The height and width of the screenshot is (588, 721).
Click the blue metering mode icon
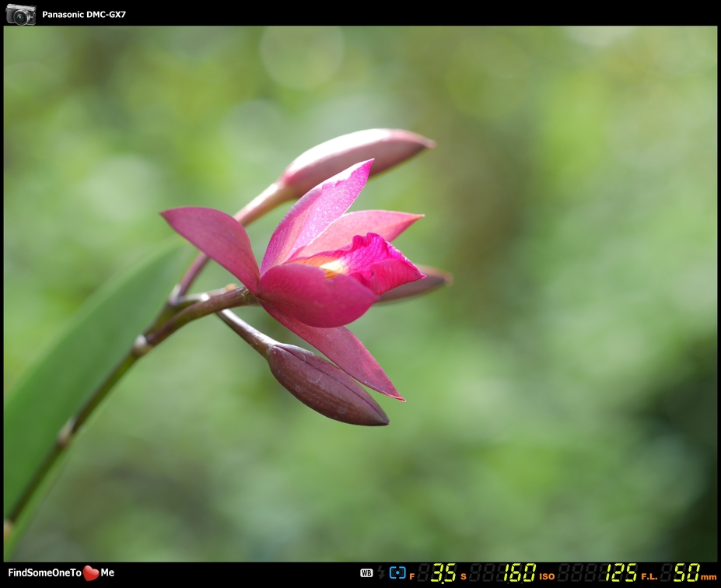(397, 572)
